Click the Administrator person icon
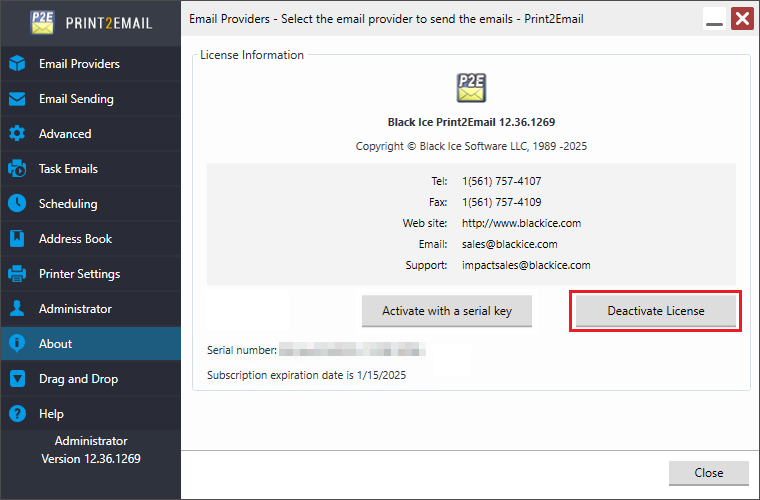 pyautogui.click(x=17, y=309)
